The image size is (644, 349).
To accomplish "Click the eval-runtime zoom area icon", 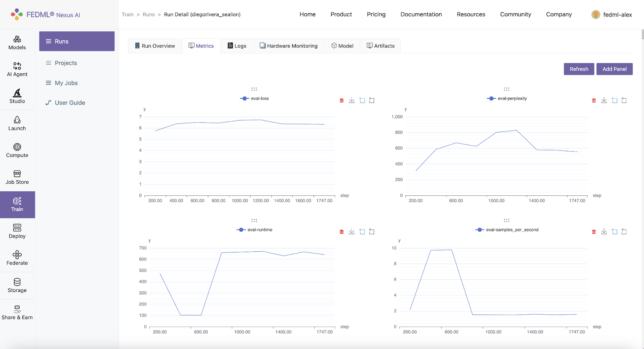I will (362, 232).
